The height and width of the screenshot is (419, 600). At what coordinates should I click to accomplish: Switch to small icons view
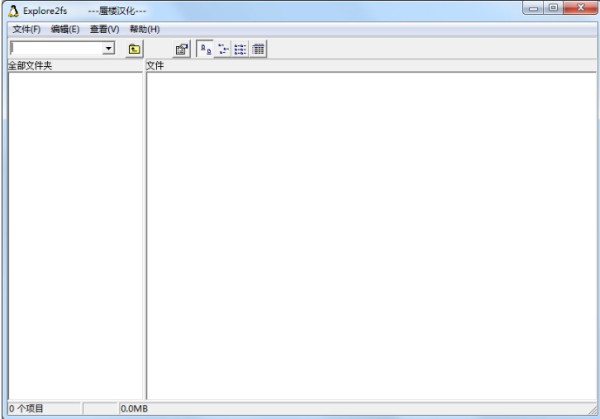pyautogui.click(x=223, y=48)
